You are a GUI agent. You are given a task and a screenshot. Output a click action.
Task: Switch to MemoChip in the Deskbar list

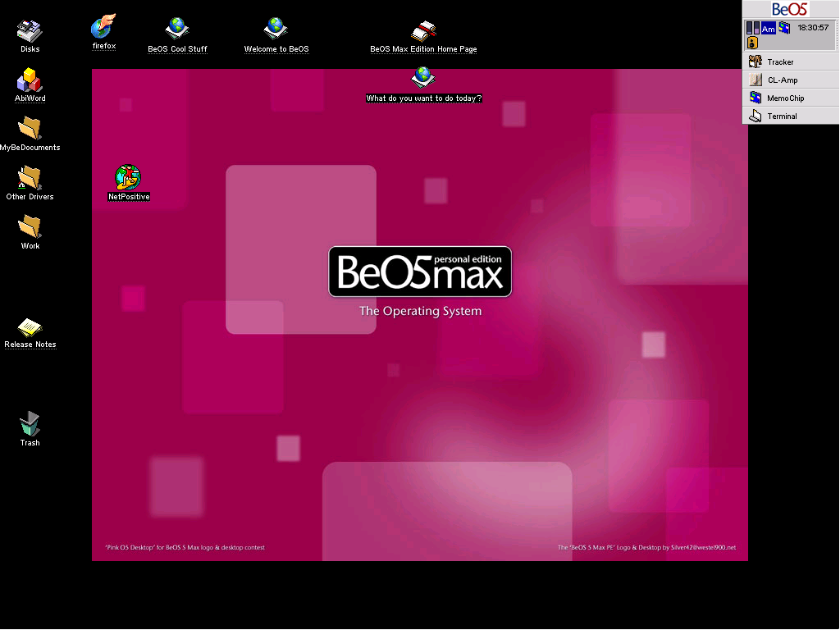coord(791,98)
